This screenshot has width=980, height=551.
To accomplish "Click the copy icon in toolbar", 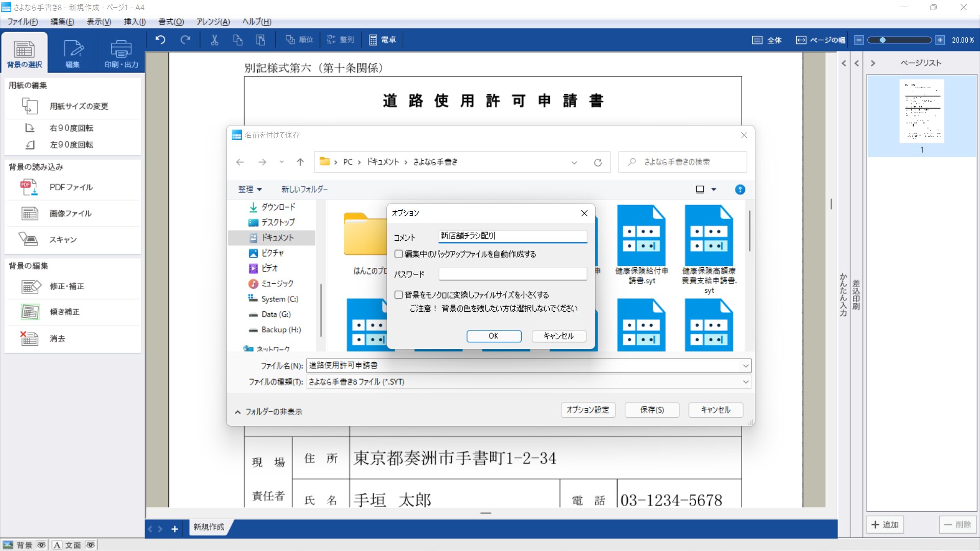I will pos(238,40).
